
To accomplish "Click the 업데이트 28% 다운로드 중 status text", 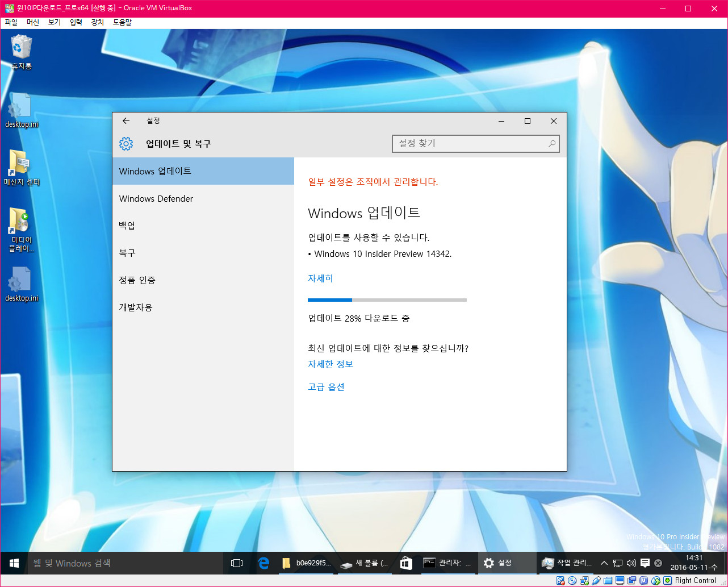I will click(x=359, y=318).
